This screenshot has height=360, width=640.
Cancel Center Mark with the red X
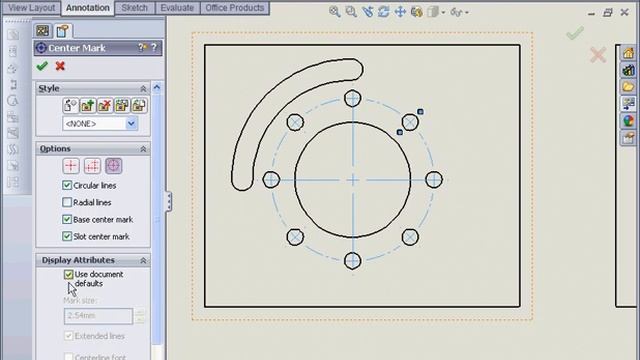click(x=60, y=66)
